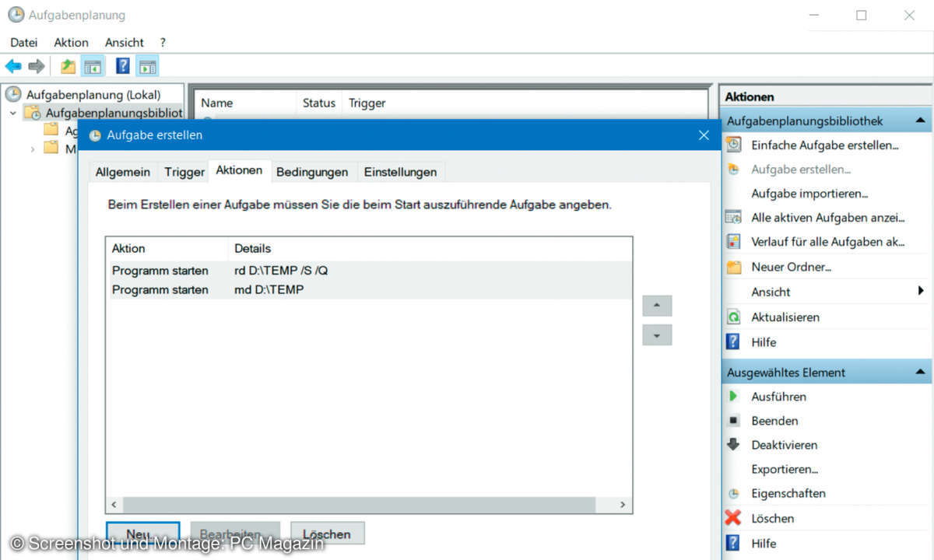Toggle the console tree pane toolbar icon
Image resolution: width=934 pixels, height=560 pixels.
pyautogui.click(x=93, y=67)
